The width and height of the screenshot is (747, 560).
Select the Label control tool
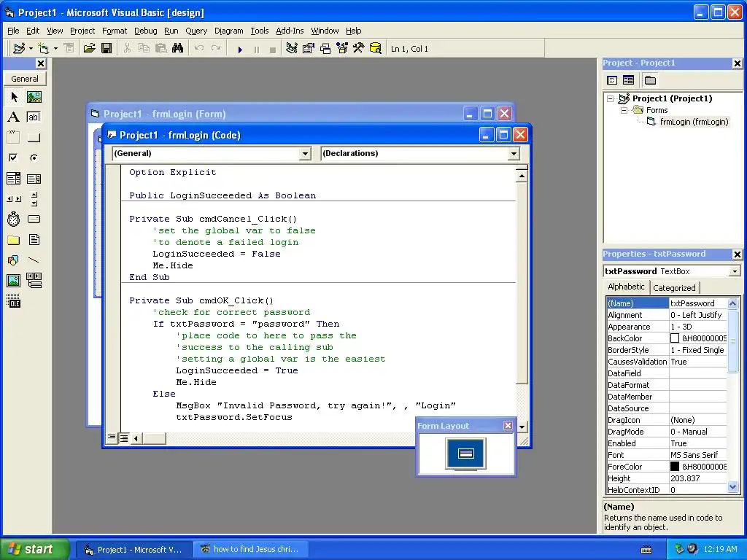[x=14, y=117]
